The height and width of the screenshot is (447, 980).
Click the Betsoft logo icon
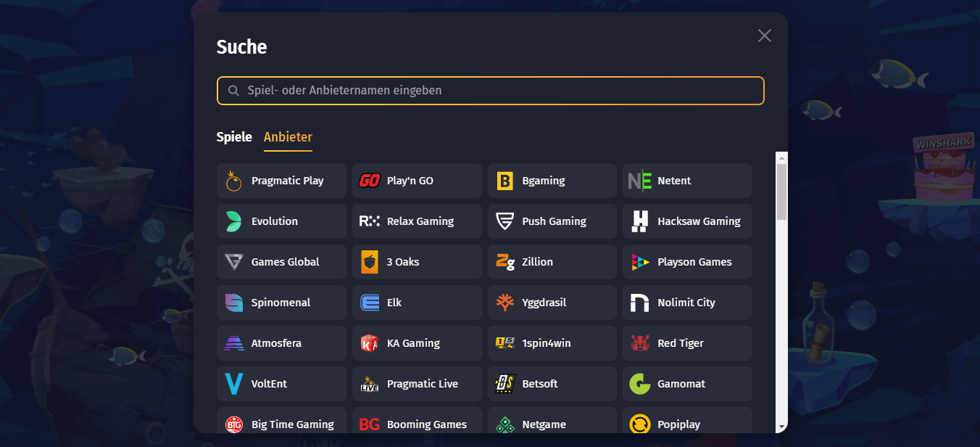(x=505, y=384)
